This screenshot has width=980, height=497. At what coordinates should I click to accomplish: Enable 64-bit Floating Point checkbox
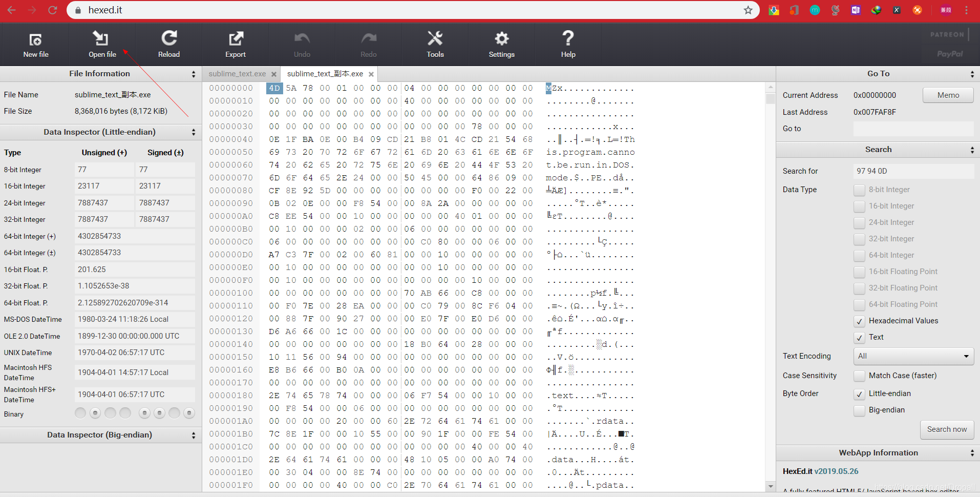click(x=860, y=304)
